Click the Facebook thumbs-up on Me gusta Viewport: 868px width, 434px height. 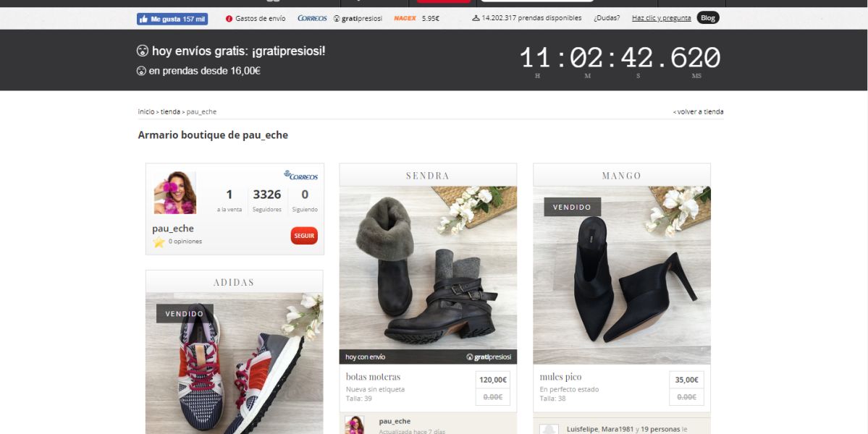tap(145, 17)
